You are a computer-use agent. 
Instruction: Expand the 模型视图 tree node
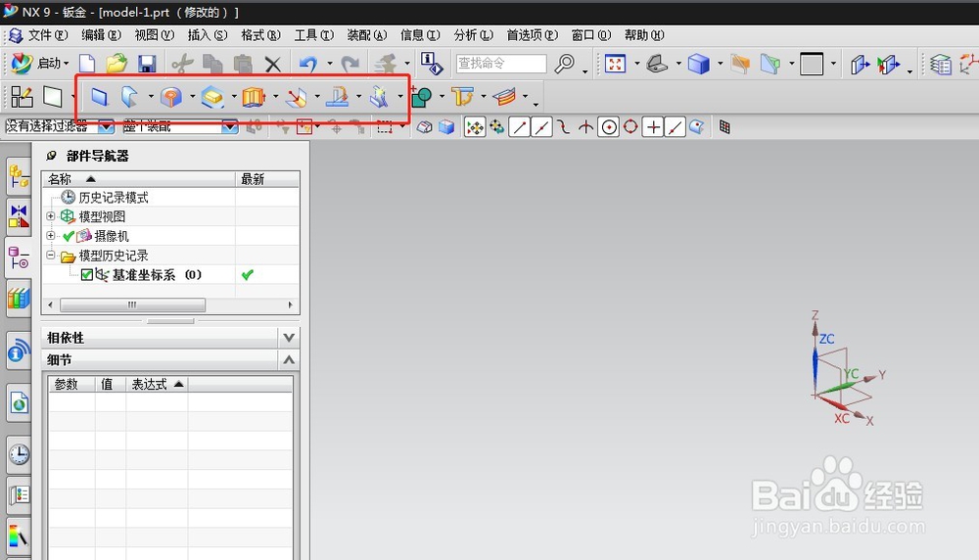(x=51, y=216)
